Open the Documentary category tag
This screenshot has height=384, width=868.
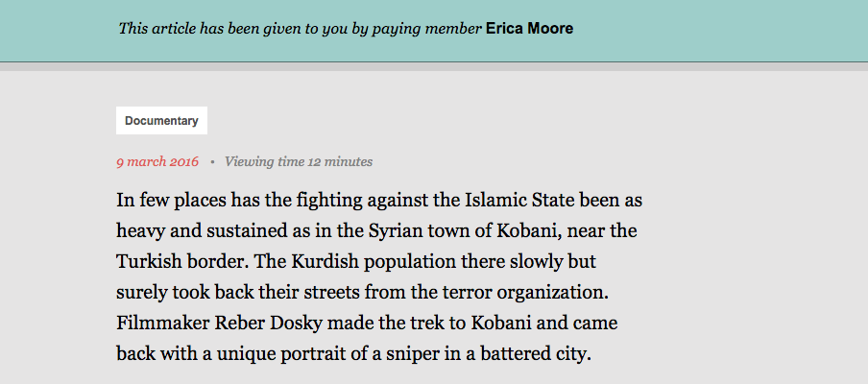coord(161,121)
